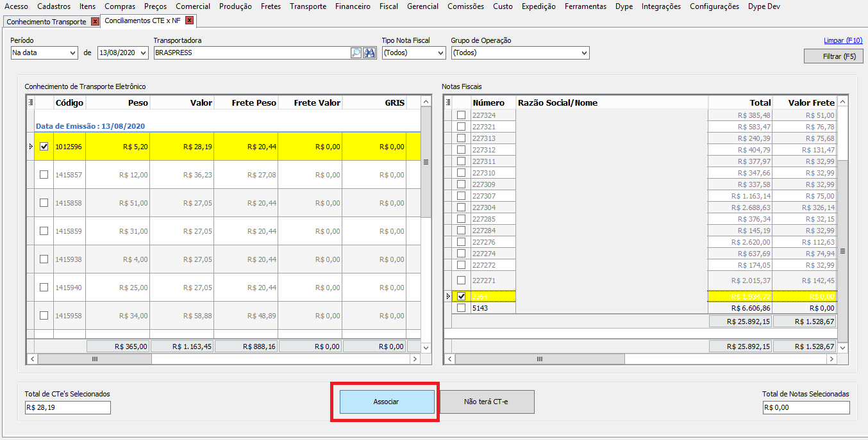Sort CTe grid by Código column header
The height and width of the screenshot is (440, 868).
click(69, 102)
